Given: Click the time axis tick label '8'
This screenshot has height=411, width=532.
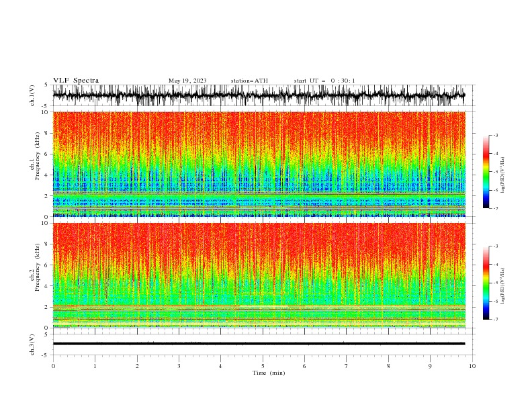Looking at the screenshot, I should (x=388, y=366).
